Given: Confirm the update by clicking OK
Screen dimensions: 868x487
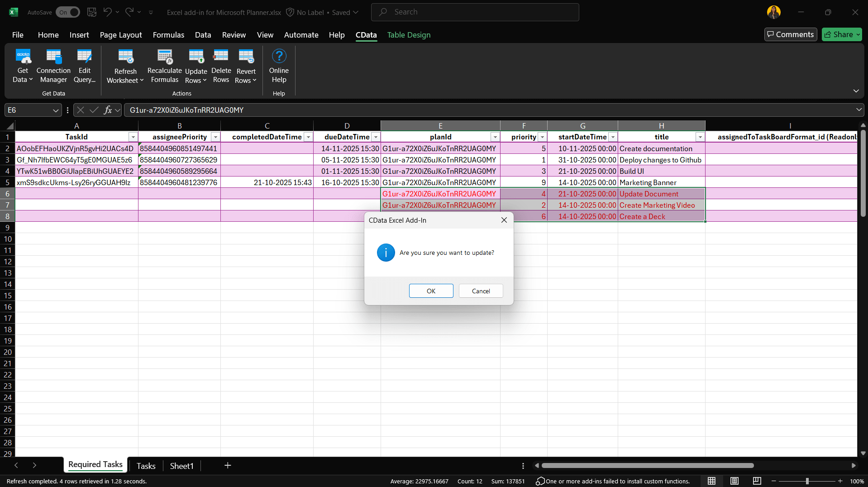Looking at the screenshot, I should [431, 291].
